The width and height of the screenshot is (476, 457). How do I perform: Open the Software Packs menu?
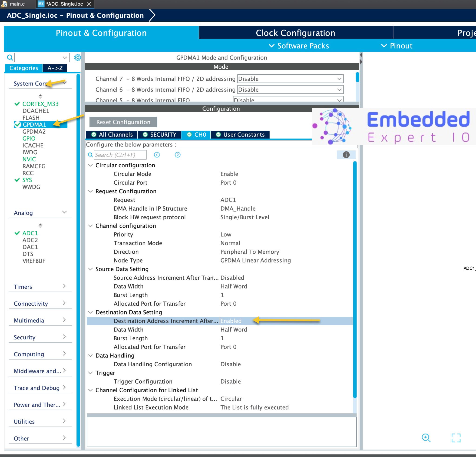[299, 46]
